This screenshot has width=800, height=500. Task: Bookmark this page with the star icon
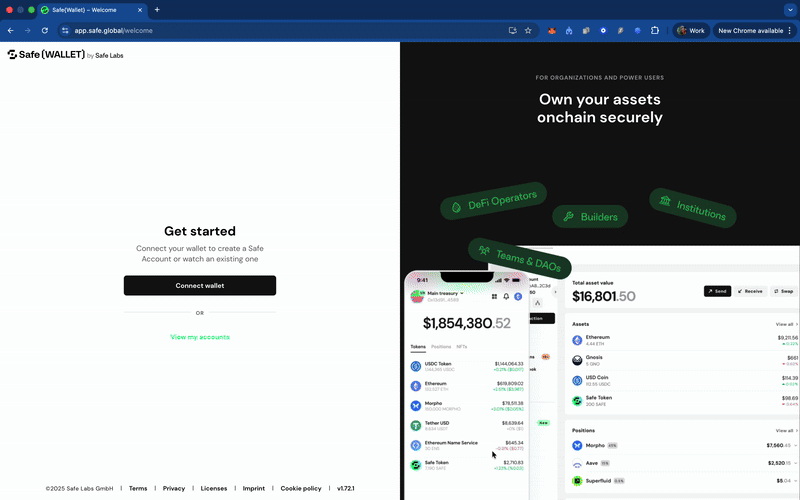tap(528, 31)
